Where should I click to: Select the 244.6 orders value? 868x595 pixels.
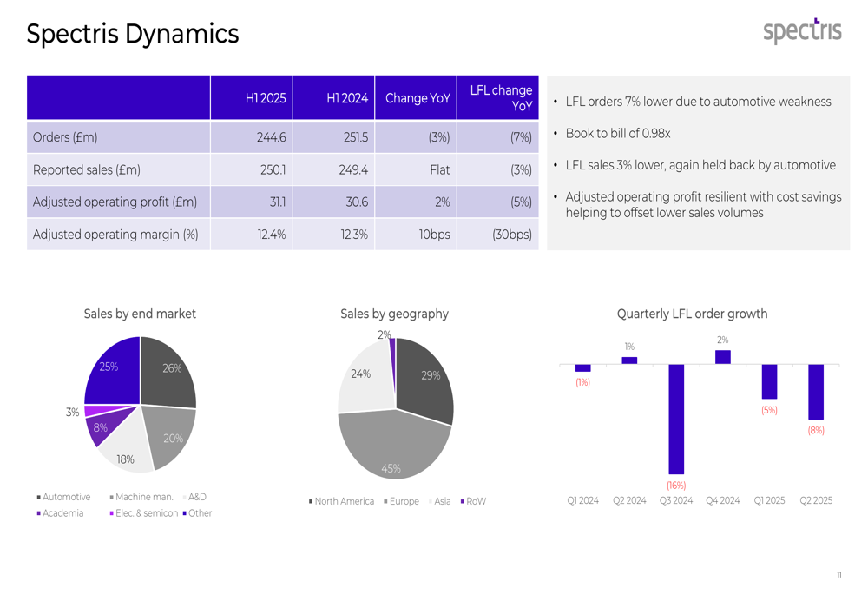pyautogui.click(x=271, y=137)
